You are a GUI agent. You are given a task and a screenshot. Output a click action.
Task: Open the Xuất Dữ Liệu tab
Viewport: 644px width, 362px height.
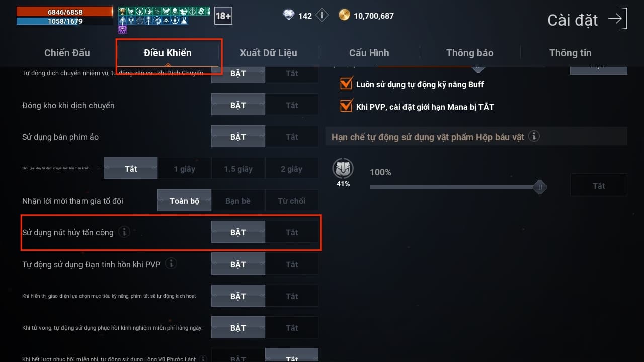269,53
